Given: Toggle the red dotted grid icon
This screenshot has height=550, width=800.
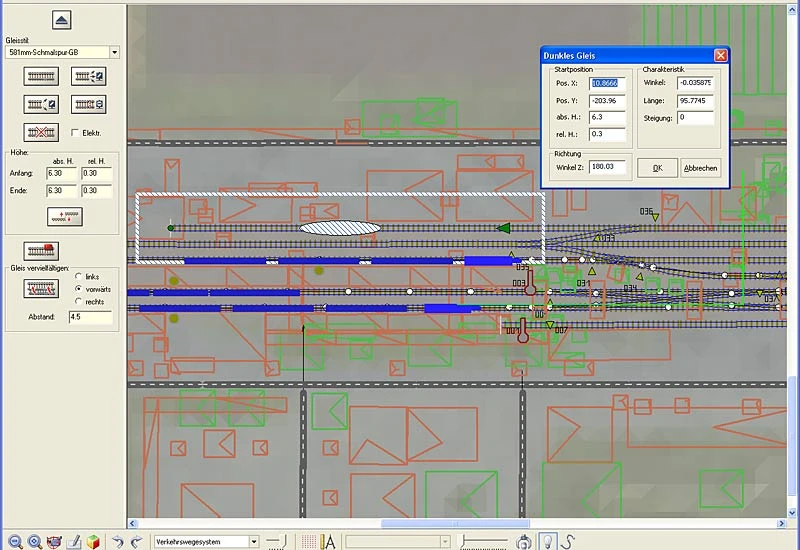Looking at the screenshot, I should [309, 541].
